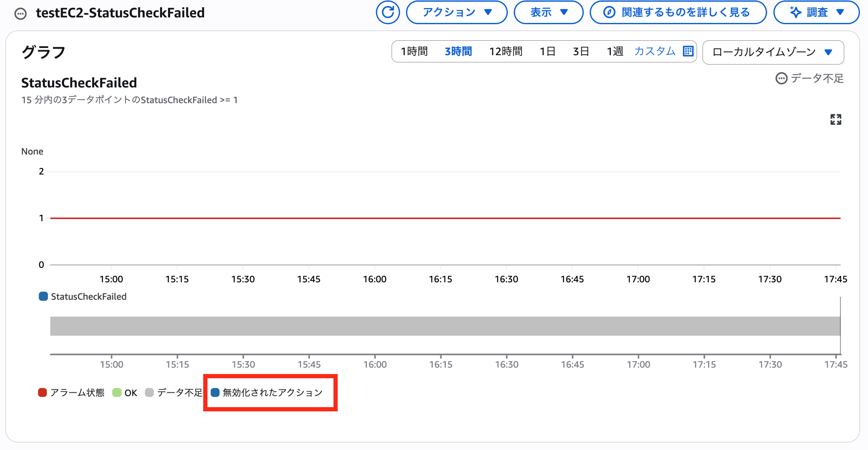Click the compass icon in 関連するものを詳しく見る
Image resolution: width=868 pixels, height=450 pixels.
[609, 12]
